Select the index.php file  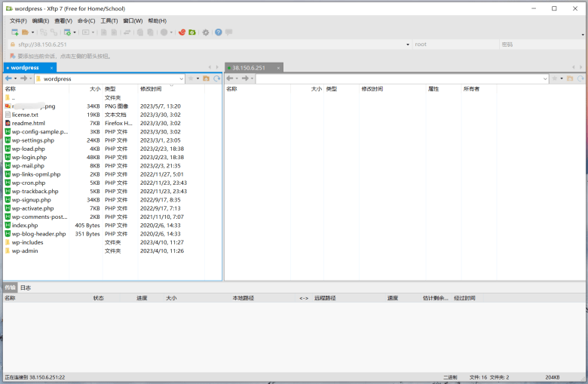(25, 226)
